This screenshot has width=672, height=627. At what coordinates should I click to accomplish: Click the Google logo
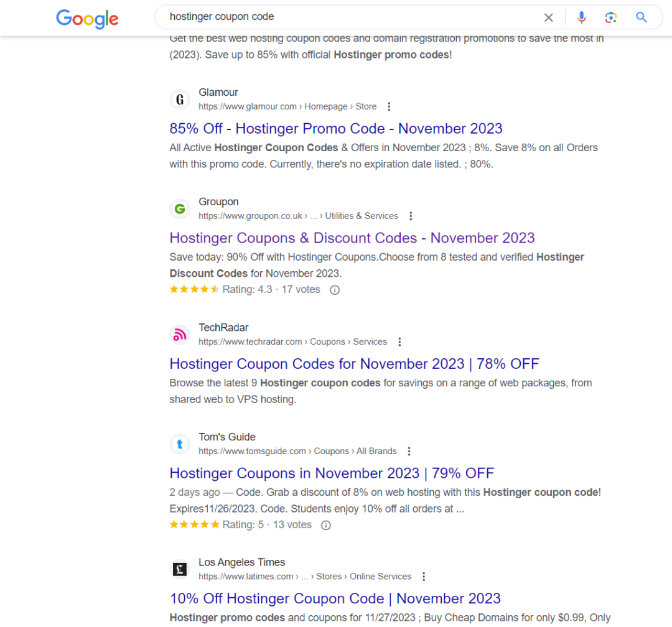coord(88,19)
